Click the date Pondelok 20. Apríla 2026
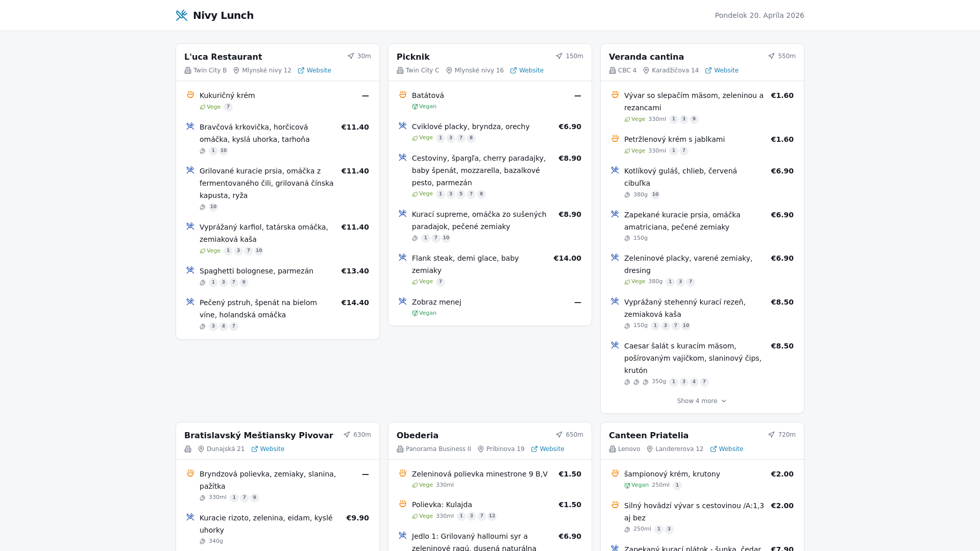980x551 pixels. [759, 15]
